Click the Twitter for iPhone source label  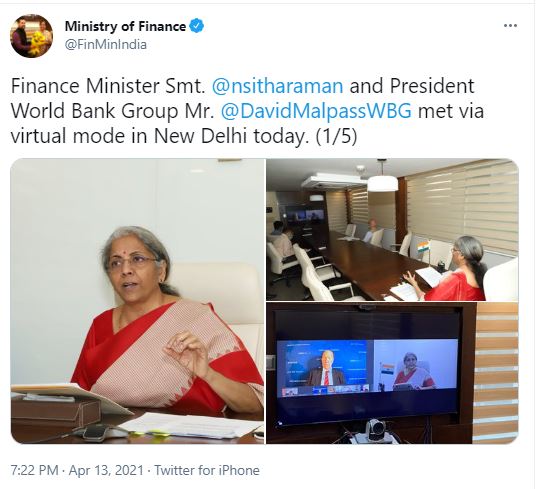click(x=207, y=471)
